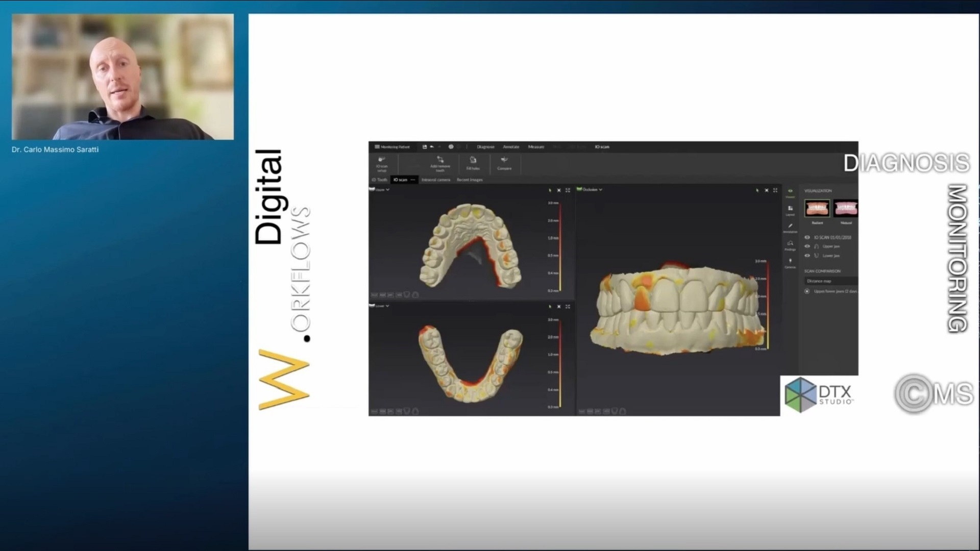
Task: Toggle Upper jaw visibility eye
Action: click(x=807, y=246)
